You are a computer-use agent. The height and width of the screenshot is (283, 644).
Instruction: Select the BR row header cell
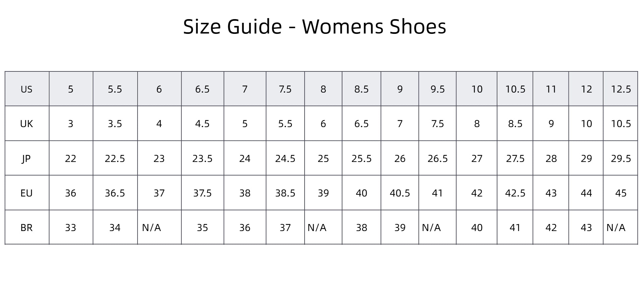click(26, 228)
